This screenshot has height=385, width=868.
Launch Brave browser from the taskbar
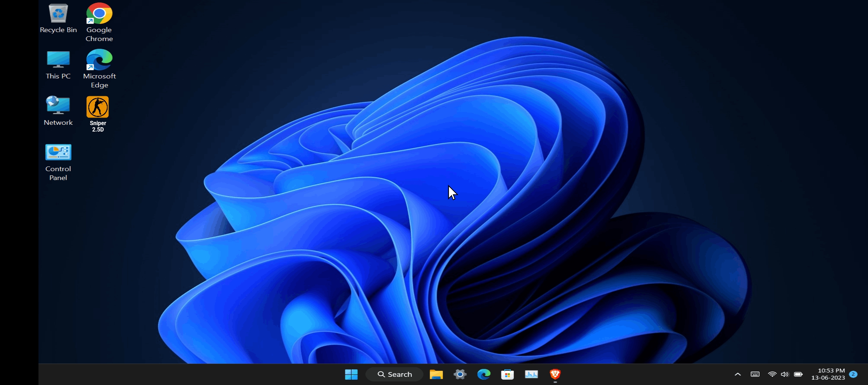click(x=555, y=374)
